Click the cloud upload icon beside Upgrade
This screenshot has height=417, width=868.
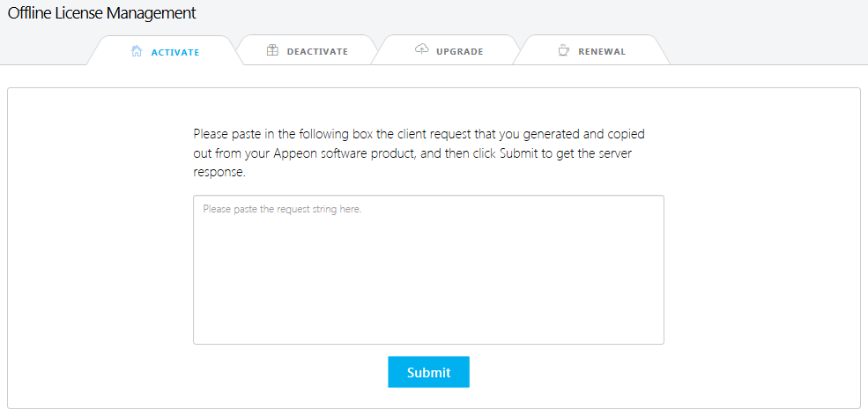pyautogui.click(x=421, y=50)
